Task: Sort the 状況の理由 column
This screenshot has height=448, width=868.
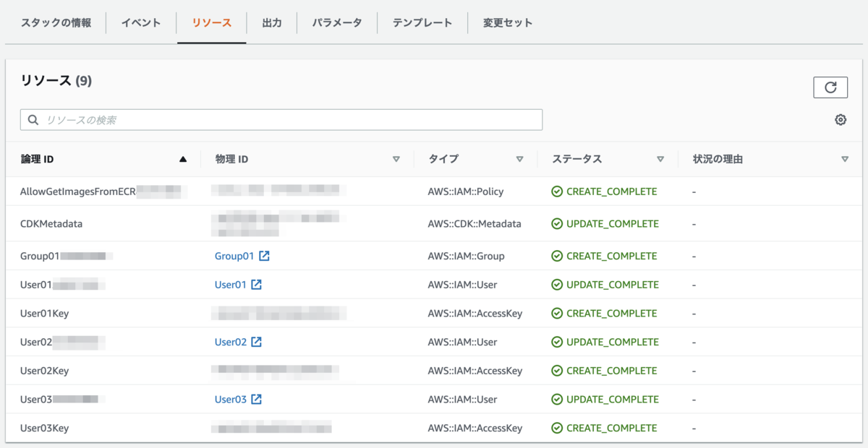Action: tap(845, 159)
